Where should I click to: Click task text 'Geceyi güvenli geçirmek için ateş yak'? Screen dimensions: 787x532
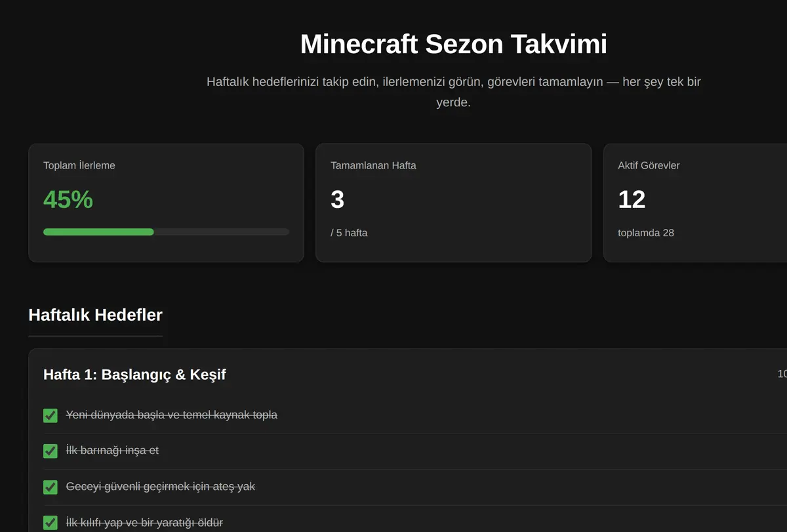pos(161,487)
